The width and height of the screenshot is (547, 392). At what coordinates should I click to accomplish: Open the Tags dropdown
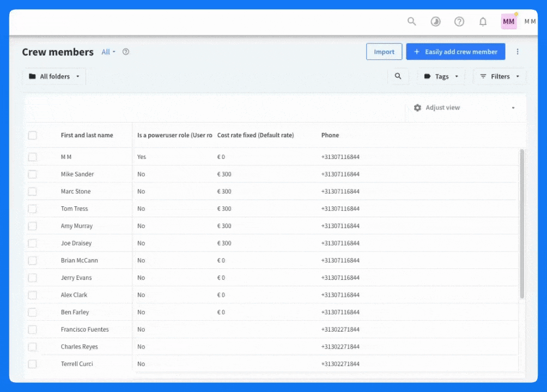pos(441,76)
